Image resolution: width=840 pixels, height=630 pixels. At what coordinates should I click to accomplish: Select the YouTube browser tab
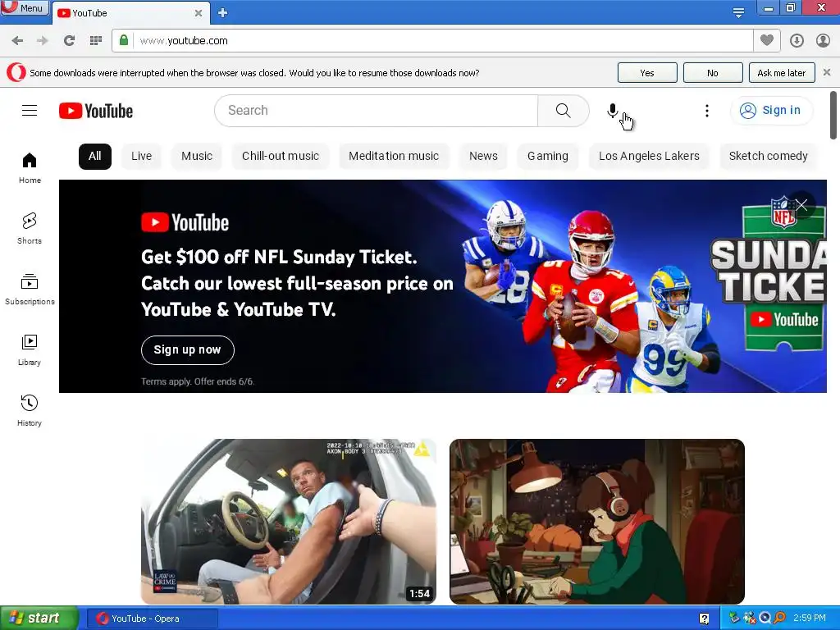(131, 13)
